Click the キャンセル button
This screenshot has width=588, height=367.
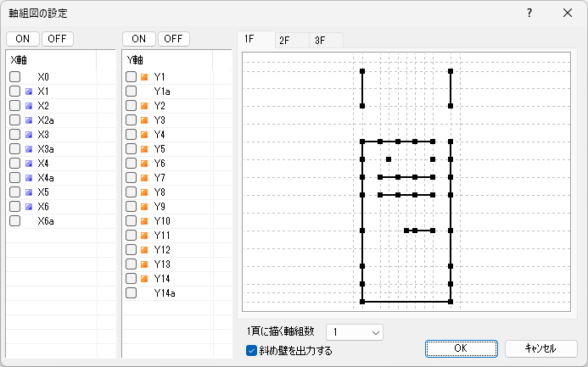pyautogui.click(x=540, y=348)
